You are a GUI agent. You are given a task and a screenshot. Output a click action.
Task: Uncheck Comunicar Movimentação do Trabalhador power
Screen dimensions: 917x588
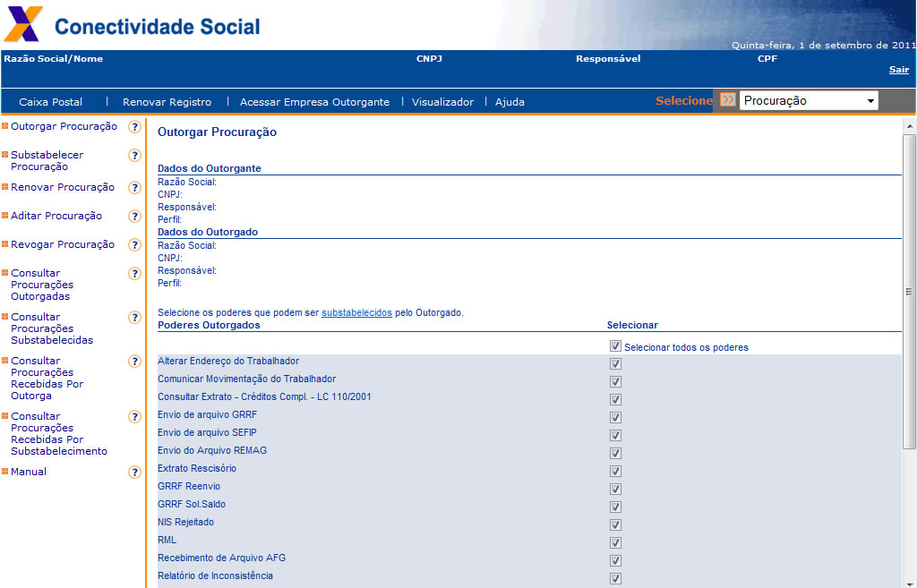click(x=615, y=381)
